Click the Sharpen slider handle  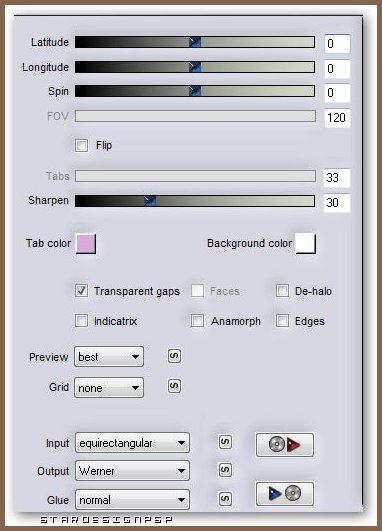coord(149,200)
